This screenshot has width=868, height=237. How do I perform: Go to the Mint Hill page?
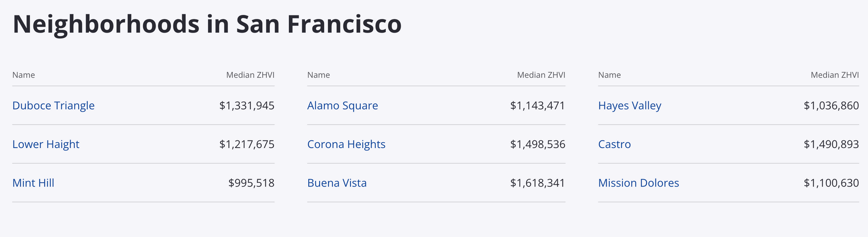(x=33, y=183)
